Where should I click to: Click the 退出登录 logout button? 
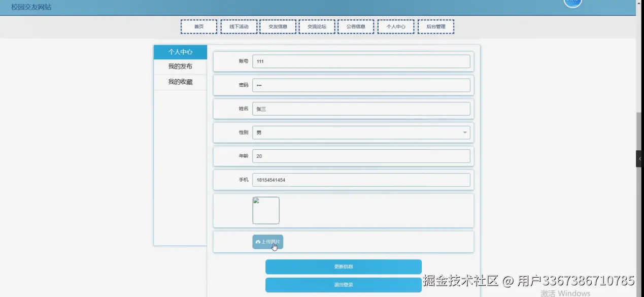(x=344, y=284)
